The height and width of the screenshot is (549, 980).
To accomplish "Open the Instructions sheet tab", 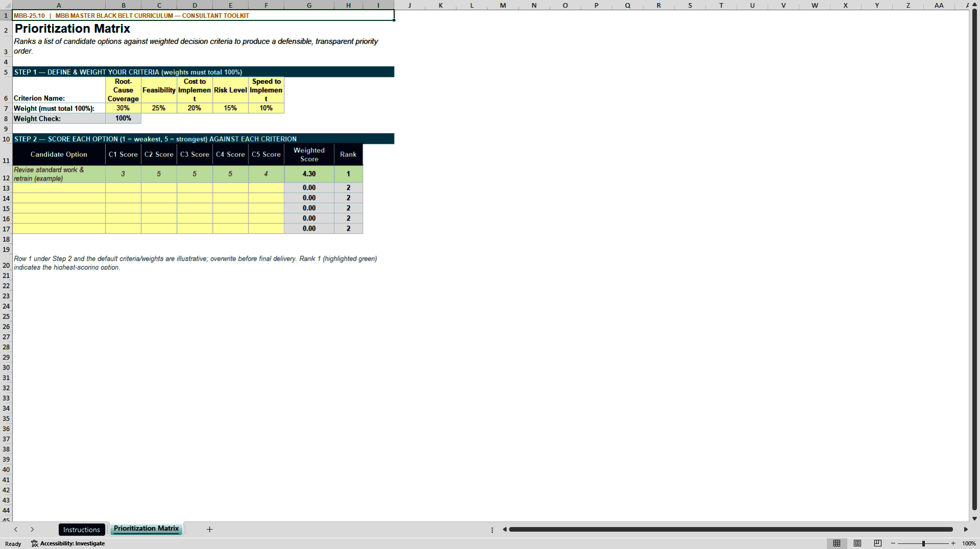I will point(82,530).
